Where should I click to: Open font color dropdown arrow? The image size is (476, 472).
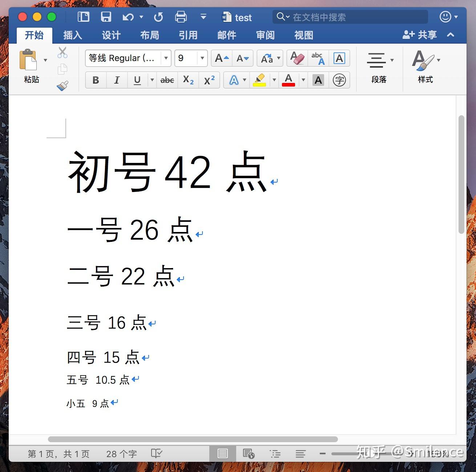303,80
